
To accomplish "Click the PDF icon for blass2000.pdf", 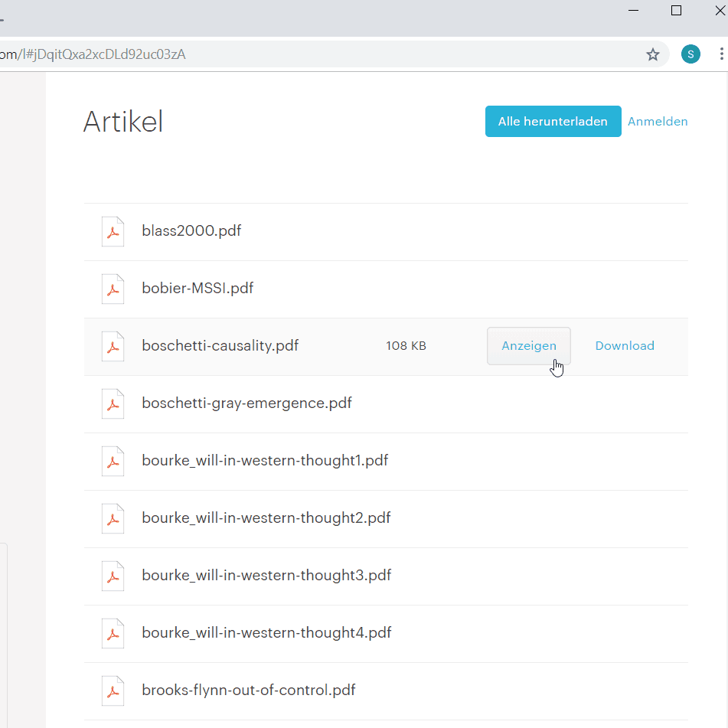I will 113,231.
